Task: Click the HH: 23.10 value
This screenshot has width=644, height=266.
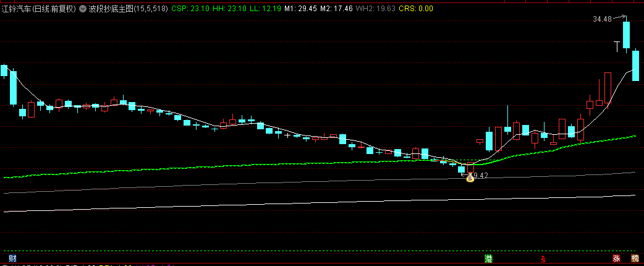Action: click(x=229, y=9)
